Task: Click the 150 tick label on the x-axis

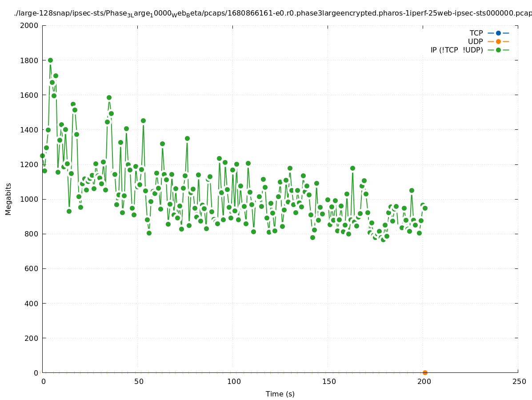Action: [328, 381]
